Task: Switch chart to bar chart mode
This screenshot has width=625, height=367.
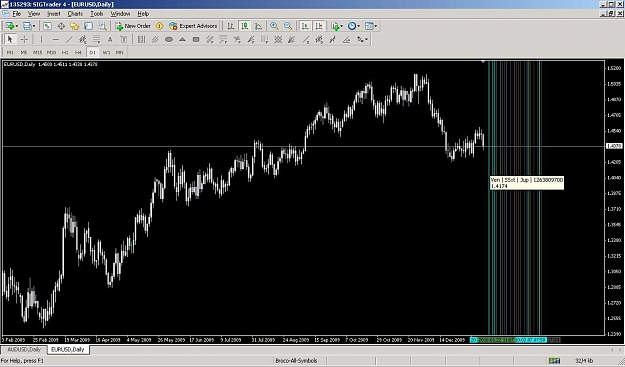Action: pos(231,26)
